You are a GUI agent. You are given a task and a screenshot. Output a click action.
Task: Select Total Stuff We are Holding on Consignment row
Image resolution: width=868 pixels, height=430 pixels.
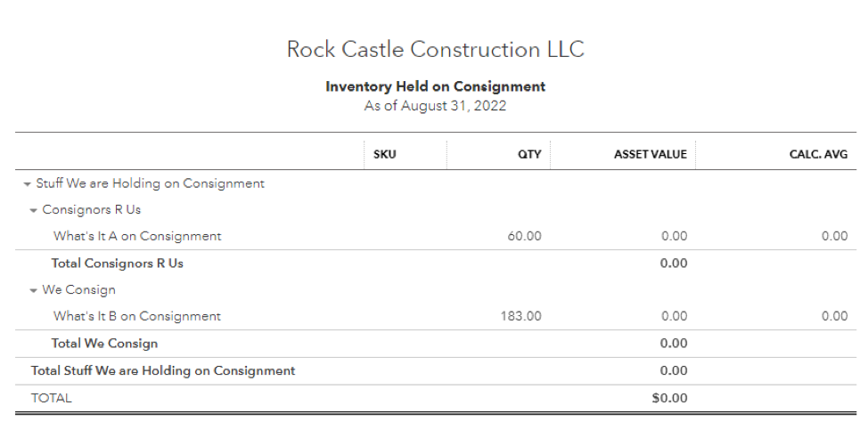(163, 371)
